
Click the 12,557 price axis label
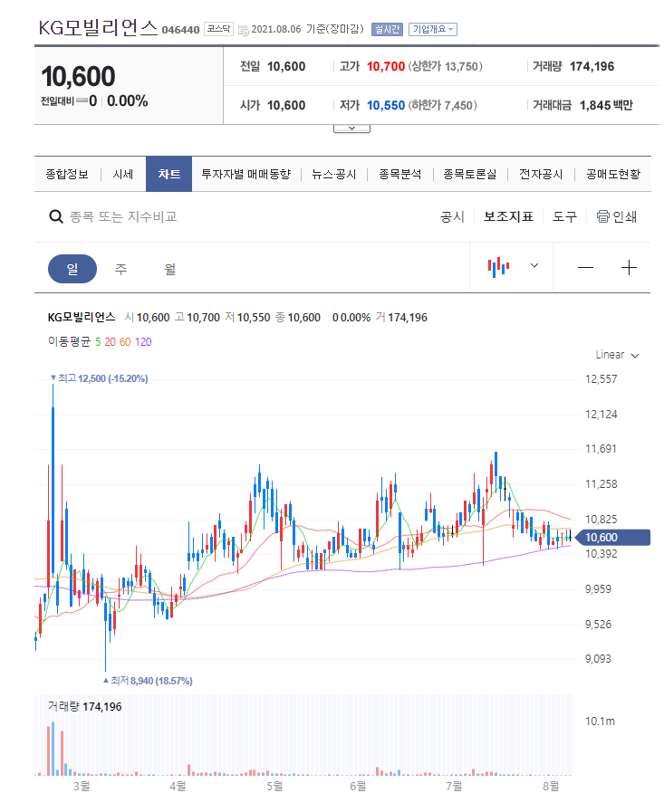coord(601,379)
